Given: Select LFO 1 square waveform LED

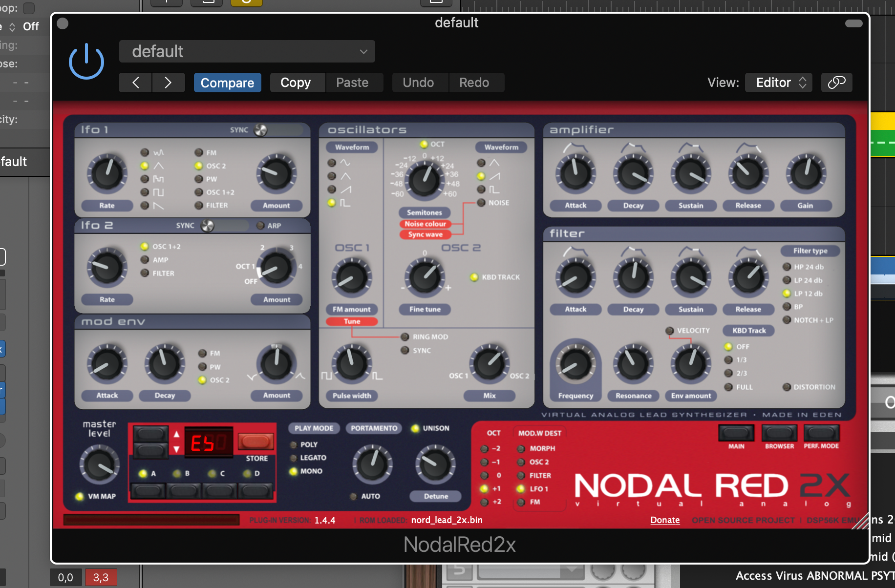Looking at the screenshot, I should pos(145,192).
